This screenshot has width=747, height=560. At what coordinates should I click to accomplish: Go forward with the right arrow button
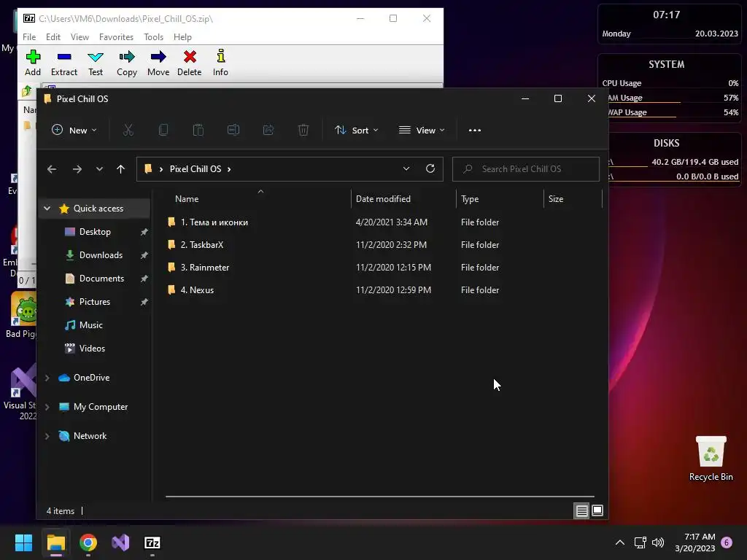coord(77,169)
